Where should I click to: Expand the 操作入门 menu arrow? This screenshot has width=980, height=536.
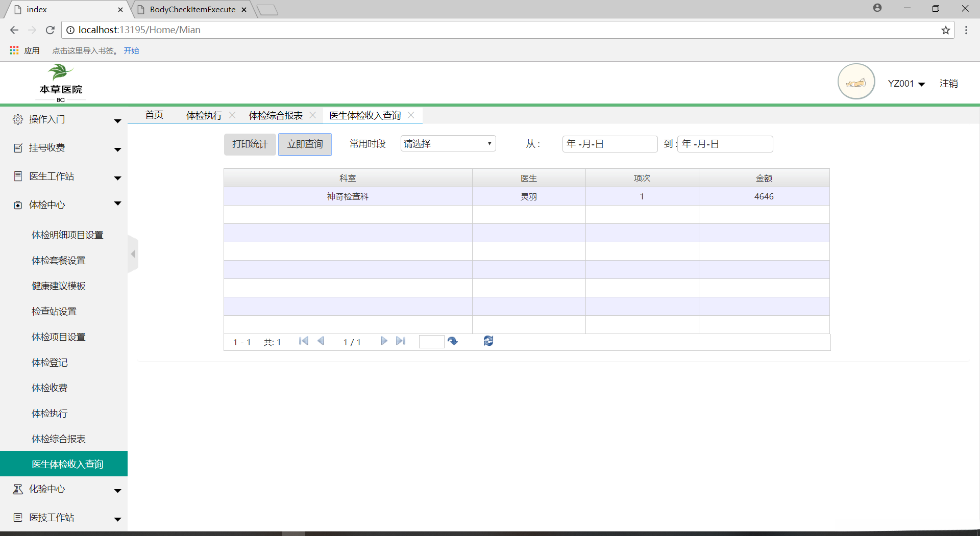(x=118, y=121)
